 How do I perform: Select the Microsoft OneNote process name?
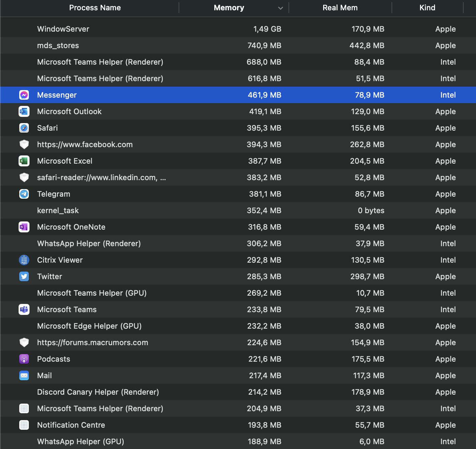[x=71, y=227]
